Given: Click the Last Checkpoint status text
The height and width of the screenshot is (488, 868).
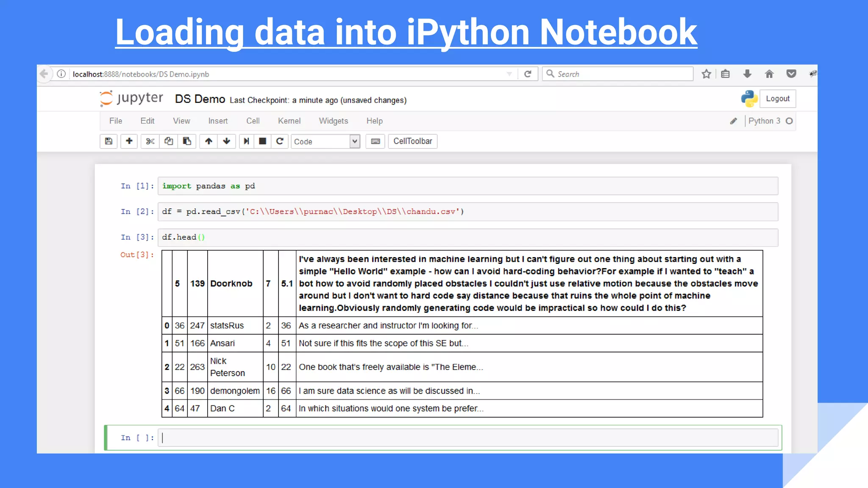Looking at the screenshot, I should point(318,100).
